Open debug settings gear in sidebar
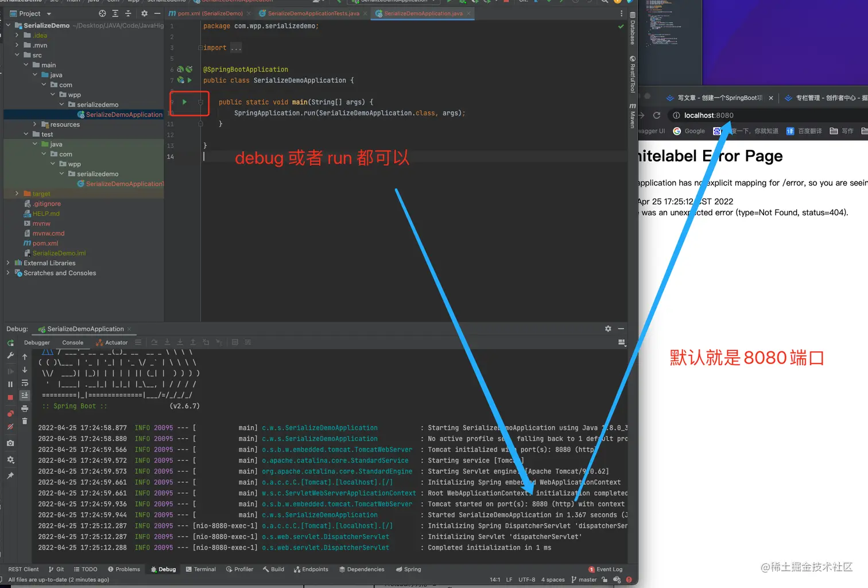Image resolution: width=868 pixels, height=588 pixels. pos(10,460)
